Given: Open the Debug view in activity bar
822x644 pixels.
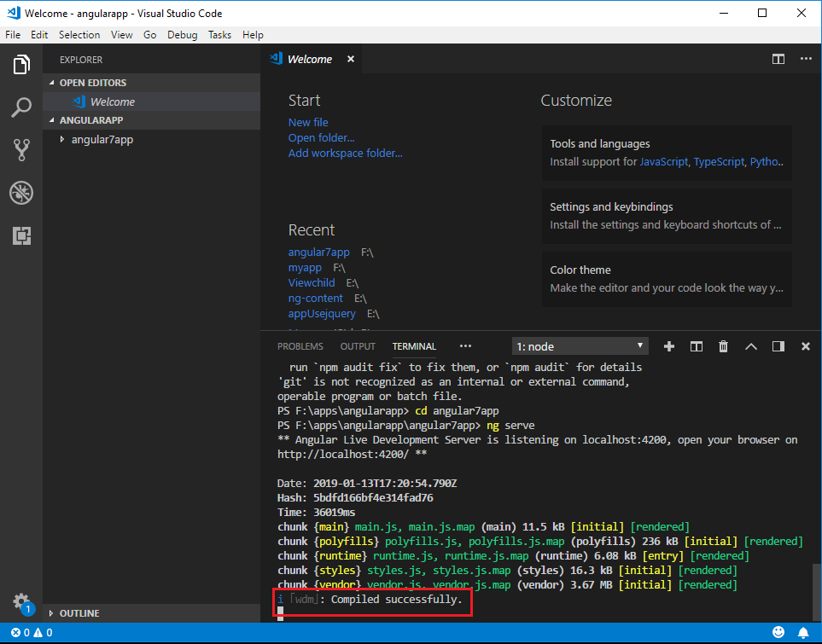Looking at the screenshot, I should coord(21,193).
